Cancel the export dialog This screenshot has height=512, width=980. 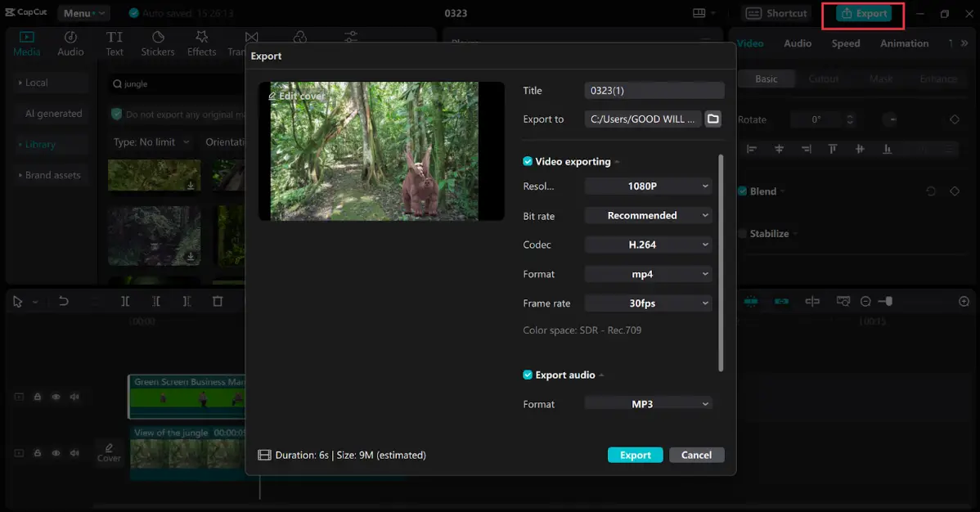(696, 455)
